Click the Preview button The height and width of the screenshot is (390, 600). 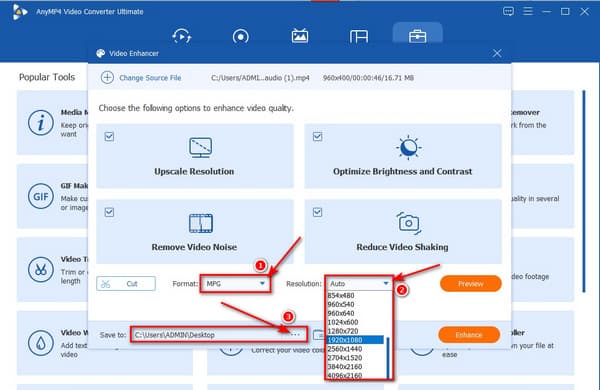coord(471,284)
